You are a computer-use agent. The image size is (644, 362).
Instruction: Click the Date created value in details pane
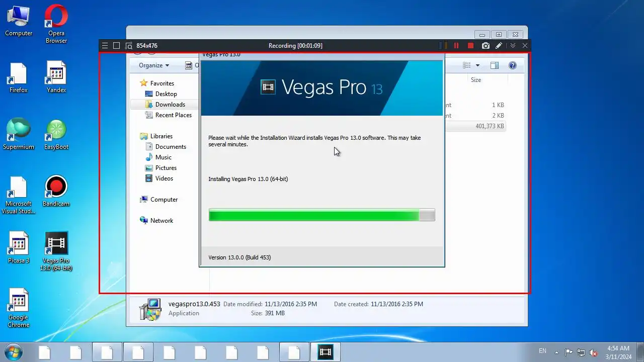pyautogui.click(x=397, y=304)
